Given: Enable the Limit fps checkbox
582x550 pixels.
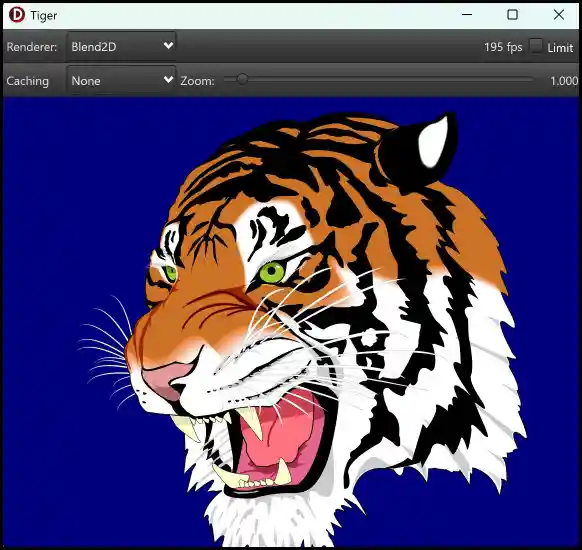Looking at the screenshot, I should (x=536, y=46).
